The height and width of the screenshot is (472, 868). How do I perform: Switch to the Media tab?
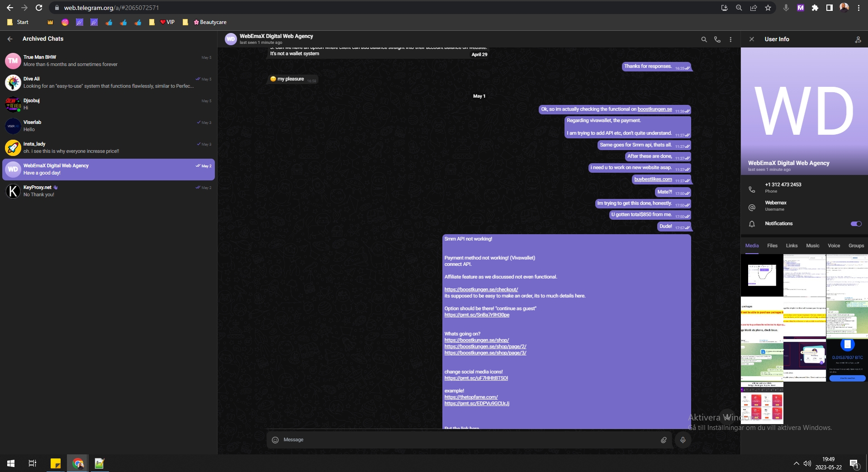point(752,245)
